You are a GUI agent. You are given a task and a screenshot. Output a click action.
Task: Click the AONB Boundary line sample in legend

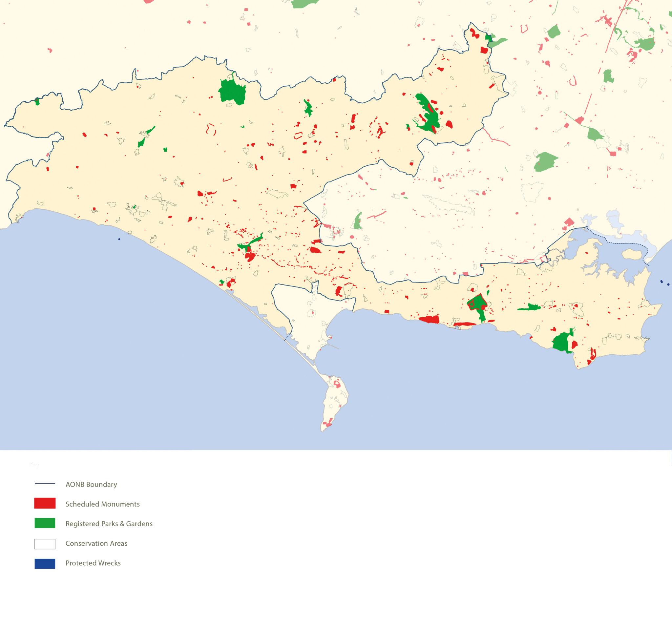(45, 483)
